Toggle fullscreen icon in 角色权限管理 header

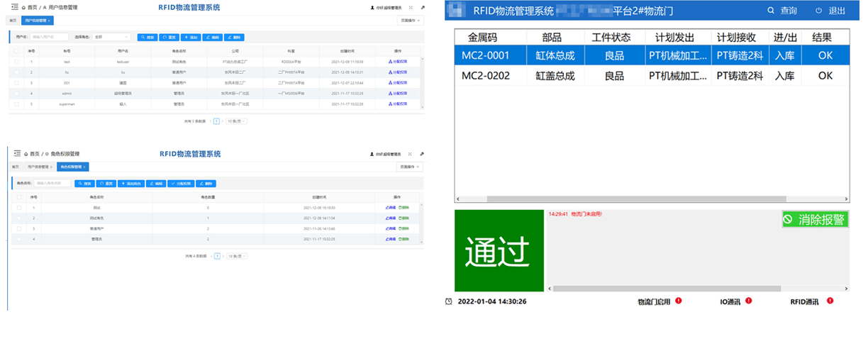click(411, 153)
